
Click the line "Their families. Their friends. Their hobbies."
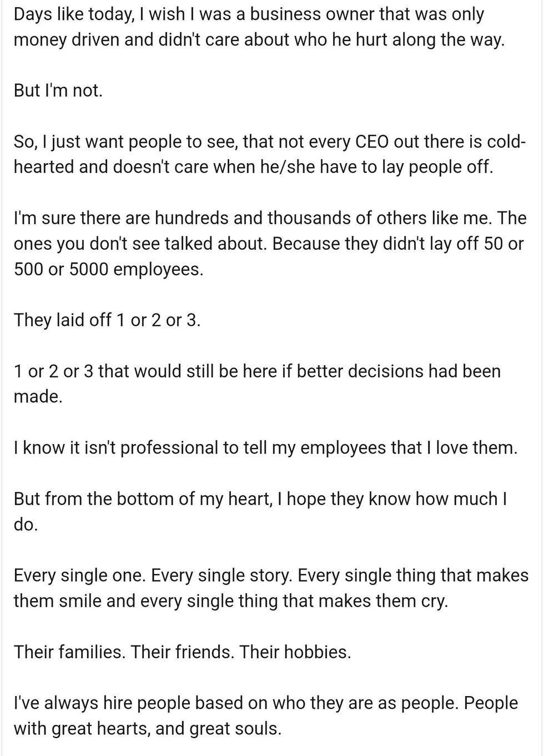pyautogui.click(x=182, y=652)
